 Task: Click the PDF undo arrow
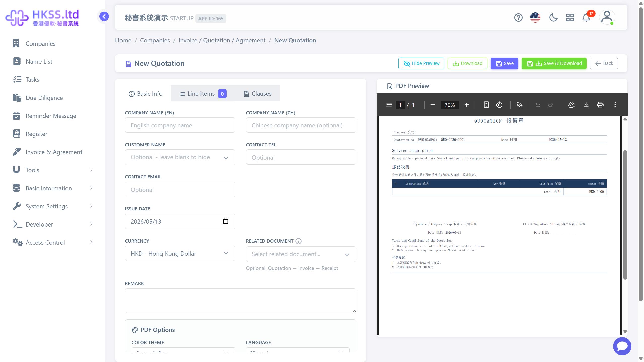(x=538, y=105)
